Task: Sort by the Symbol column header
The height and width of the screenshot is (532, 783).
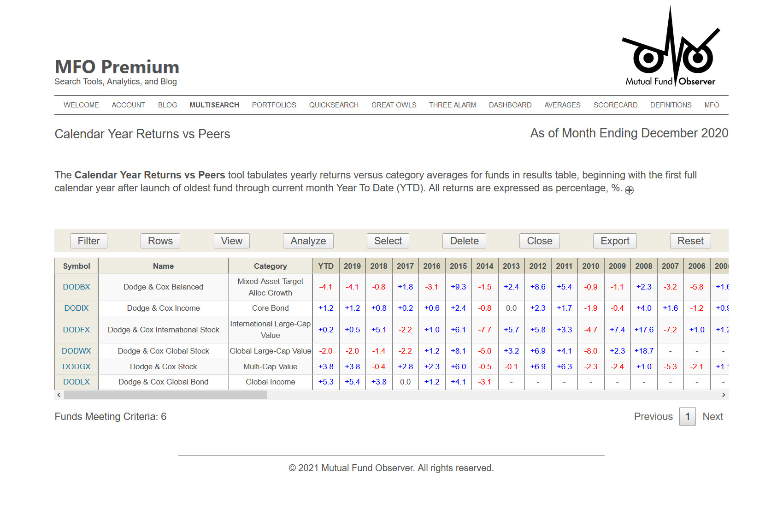Action: (x=77, y=266)
